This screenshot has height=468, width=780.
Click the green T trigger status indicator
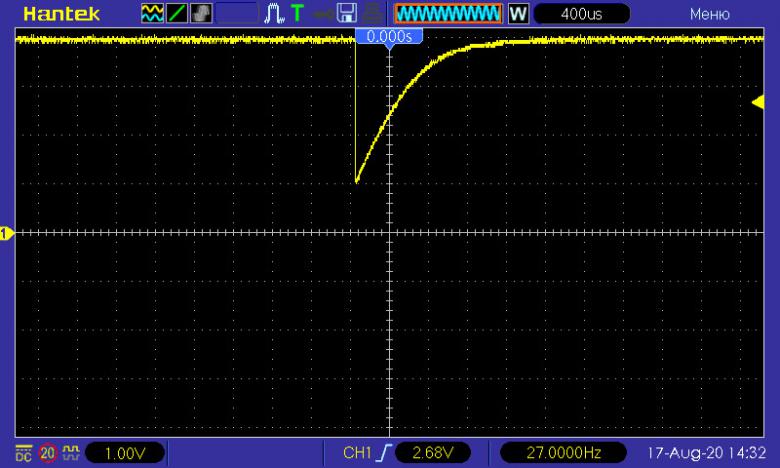click(x=297, y=13)
